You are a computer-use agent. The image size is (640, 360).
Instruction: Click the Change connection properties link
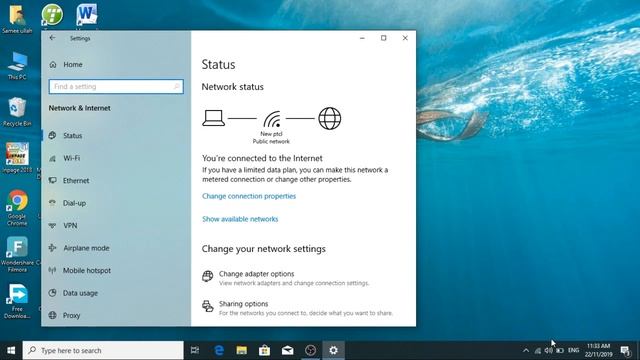(x=249, y=196)
